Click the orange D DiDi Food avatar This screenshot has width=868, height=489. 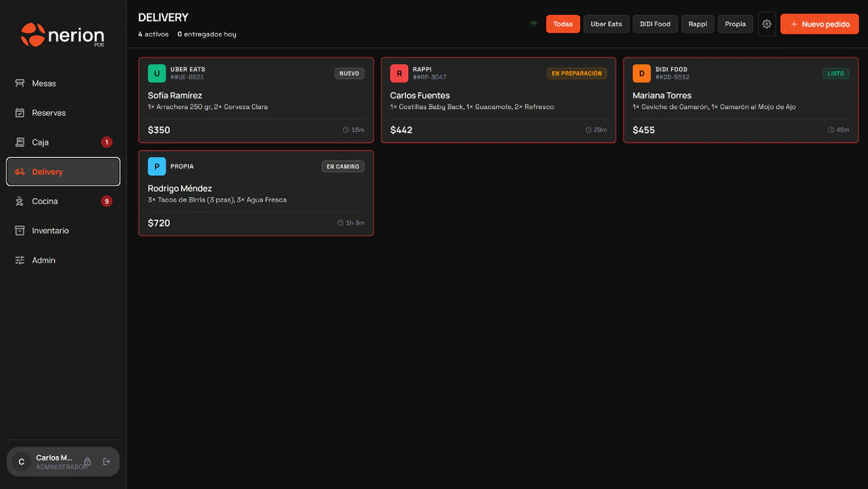pyautogui.click(x=642, y=73)
